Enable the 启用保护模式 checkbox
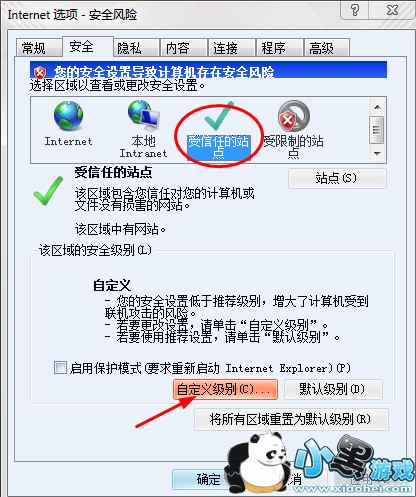This screenshot has width=416, height=497. point(60,368)
